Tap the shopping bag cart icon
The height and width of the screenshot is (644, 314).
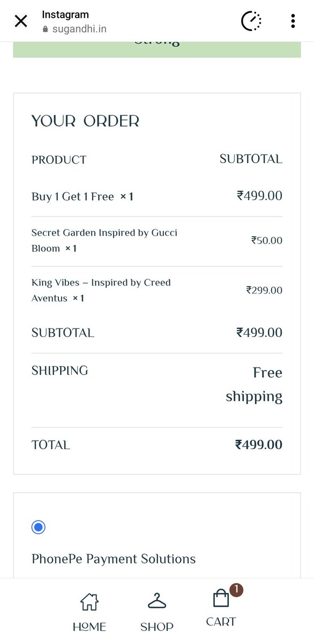(221, 598)
